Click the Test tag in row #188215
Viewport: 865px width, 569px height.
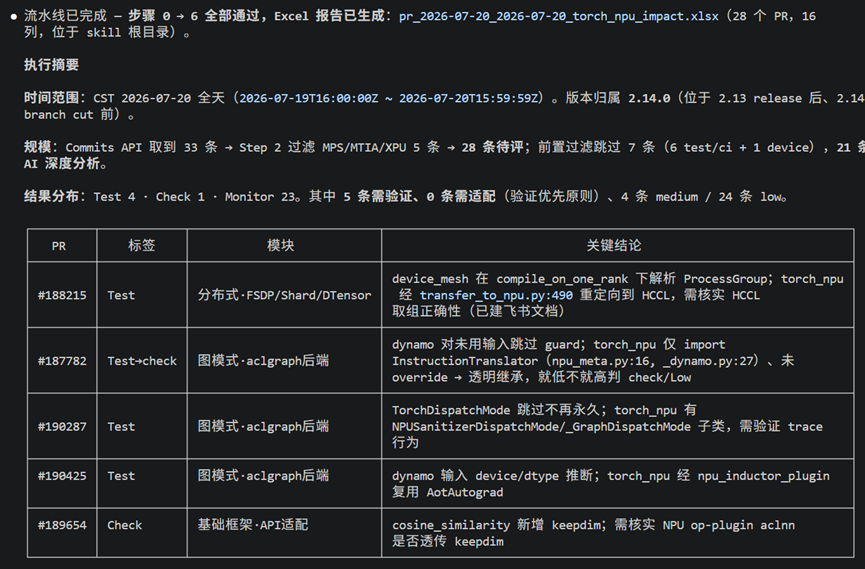tap(121, 295)
